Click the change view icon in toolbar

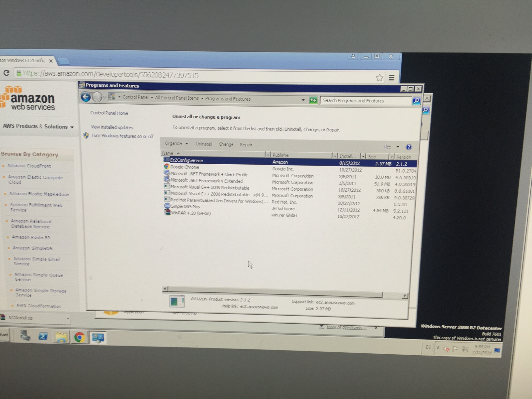coord(388,147)
